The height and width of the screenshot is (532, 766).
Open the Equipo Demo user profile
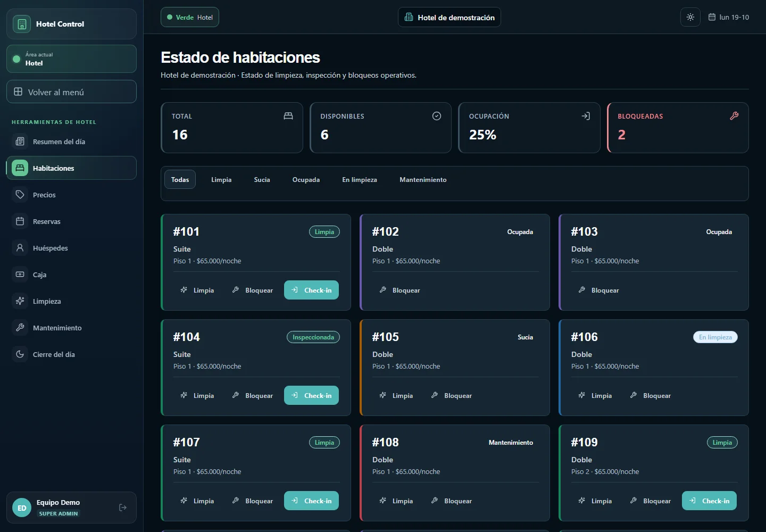(x=71, y=508)
